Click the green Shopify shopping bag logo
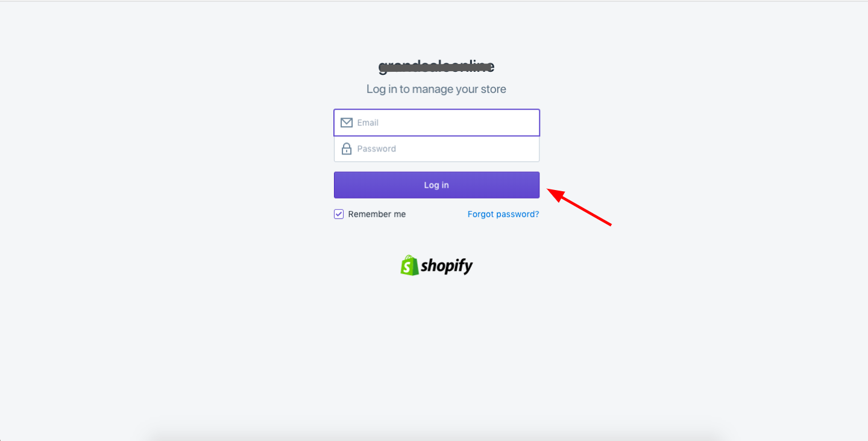This screenshot has height=441, width=868. [x=409, y=265]
